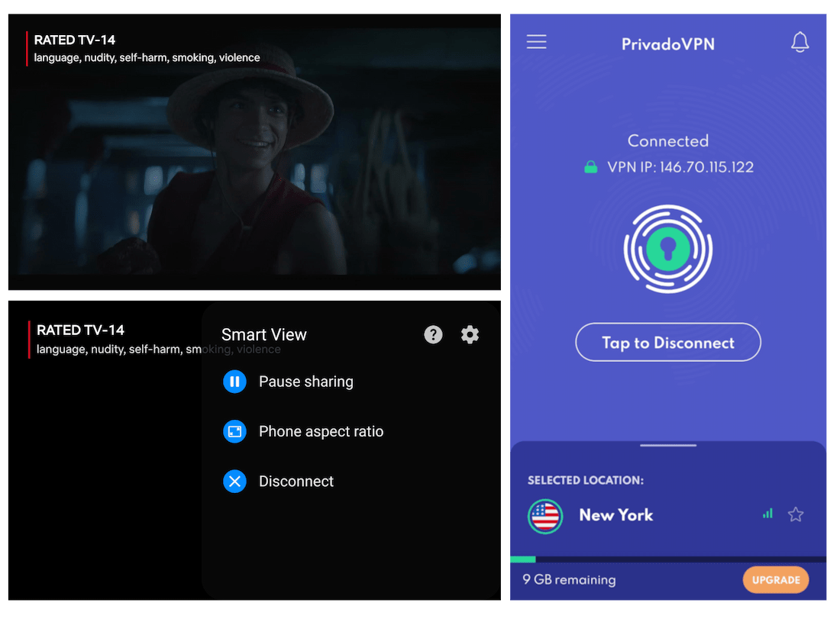Click the Connected status text
Viewport: 840px width, 622px height.
[668, 140]
